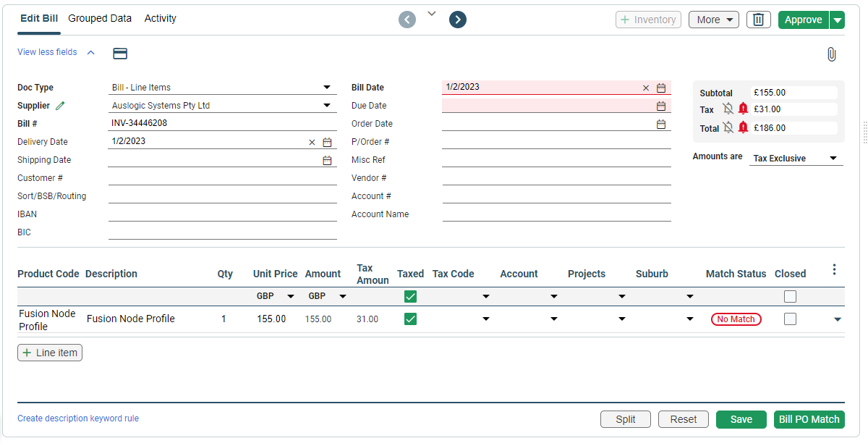Delete bill using trash icon
868x446 pixels.
pyautogui.click(x=758, y=20)
